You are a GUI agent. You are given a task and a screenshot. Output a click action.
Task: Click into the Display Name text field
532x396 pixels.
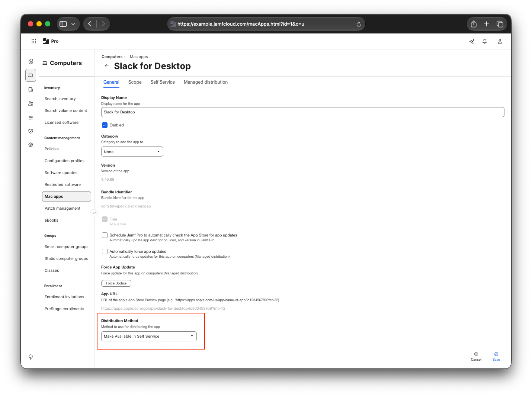(303, 112)
